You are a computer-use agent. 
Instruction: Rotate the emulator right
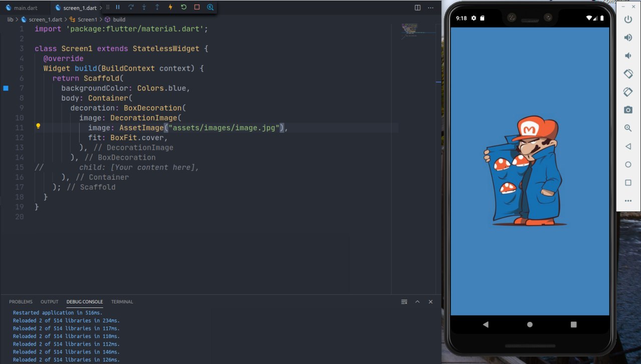click(628, 92)
